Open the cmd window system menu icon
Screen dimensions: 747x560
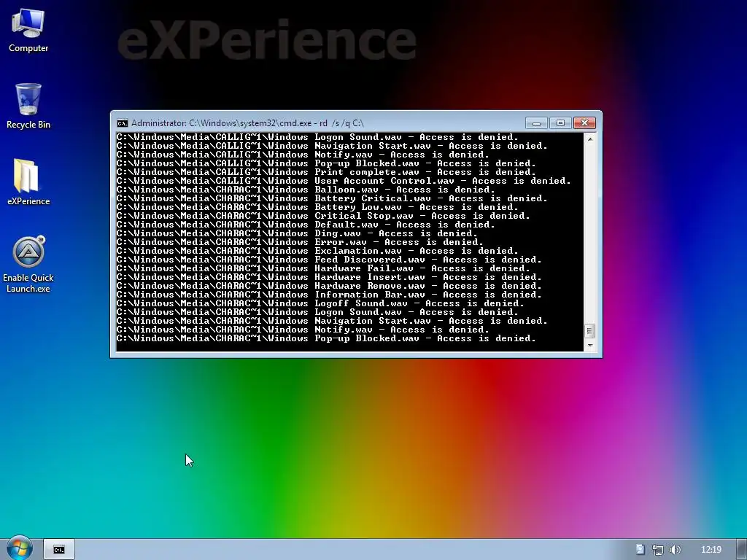point(123,123)
